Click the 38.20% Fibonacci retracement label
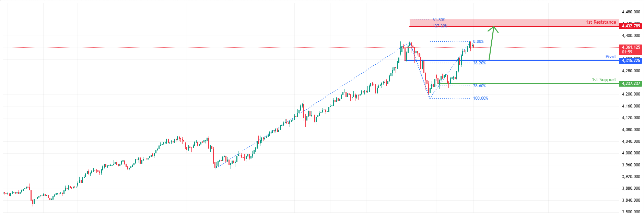This screenshot has width=644, height=215. 479,63
